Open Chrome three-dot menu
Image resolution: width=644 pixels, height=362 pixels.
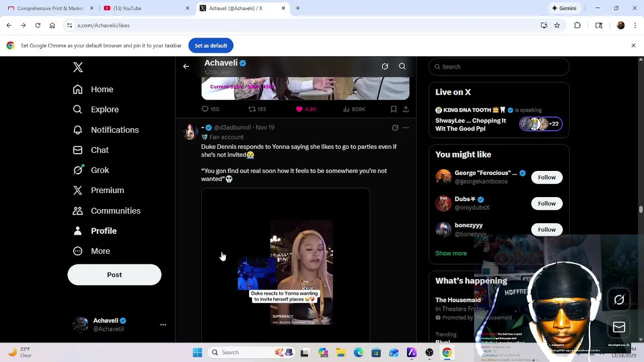coord(636,25)
